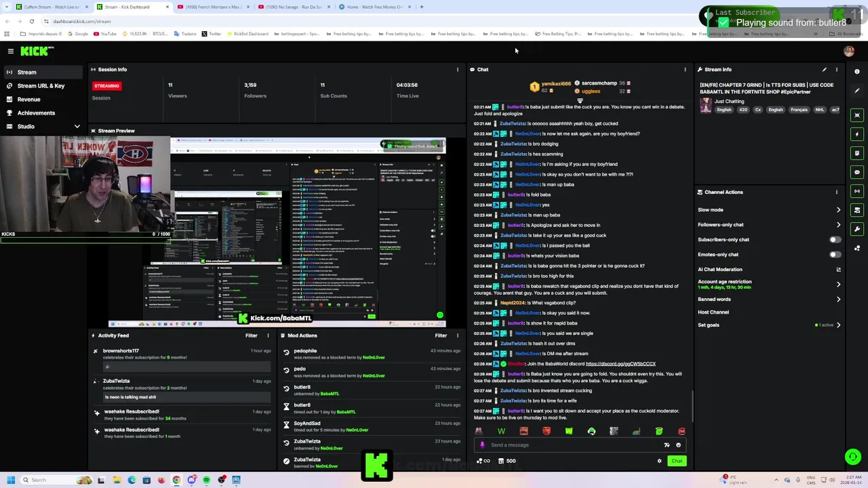The image size is (868, 488).
Task: Open YouTube bookmark in bookmarks bar
Action: 105,33
